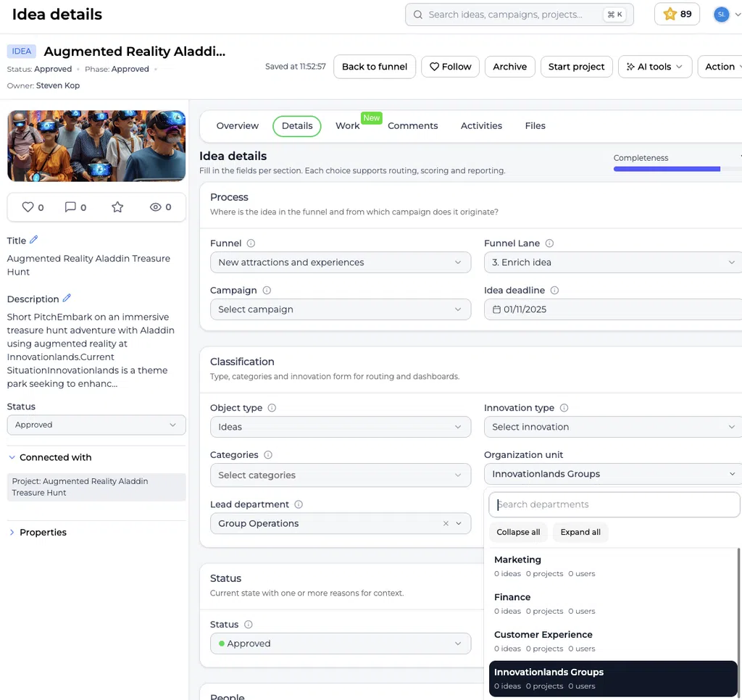This screenshot has height=700, width=742.
Task: Switch to the Overview tab
Action: click(238, 126)
